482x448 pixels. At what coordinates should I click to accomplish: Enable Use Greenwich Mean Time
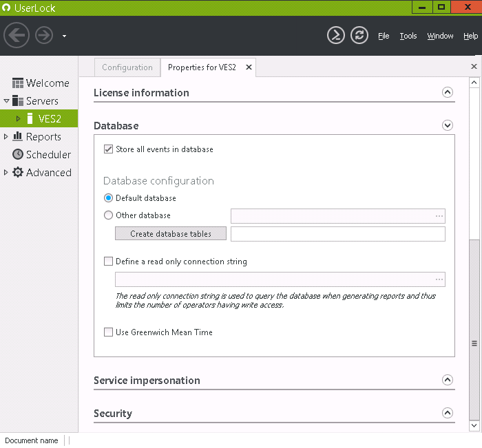(108, 332)
